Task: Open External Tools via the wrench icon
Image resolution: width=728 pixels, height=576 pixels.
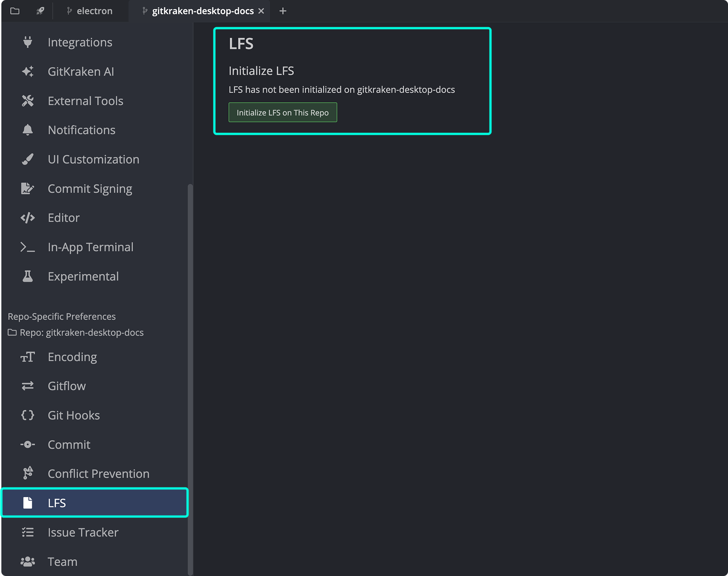Action: 27,100
